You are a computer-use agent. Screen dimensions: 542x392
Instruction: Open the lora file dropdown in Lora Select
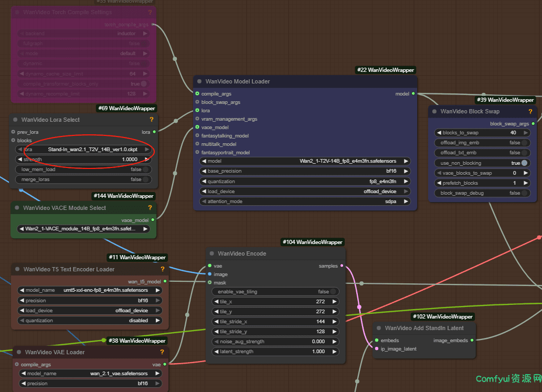(82, 150)
